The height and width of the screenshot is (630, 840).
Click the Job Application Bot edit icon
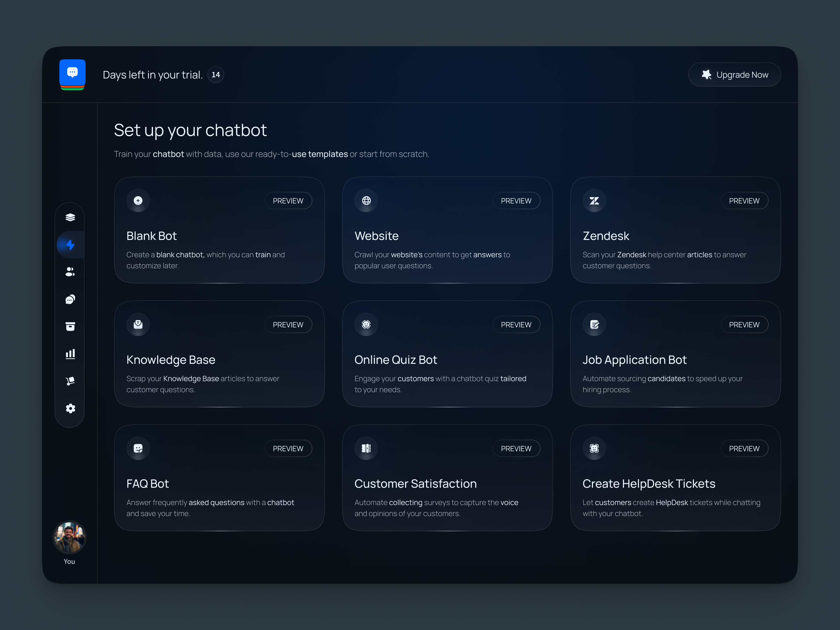(x=594, y=324)
